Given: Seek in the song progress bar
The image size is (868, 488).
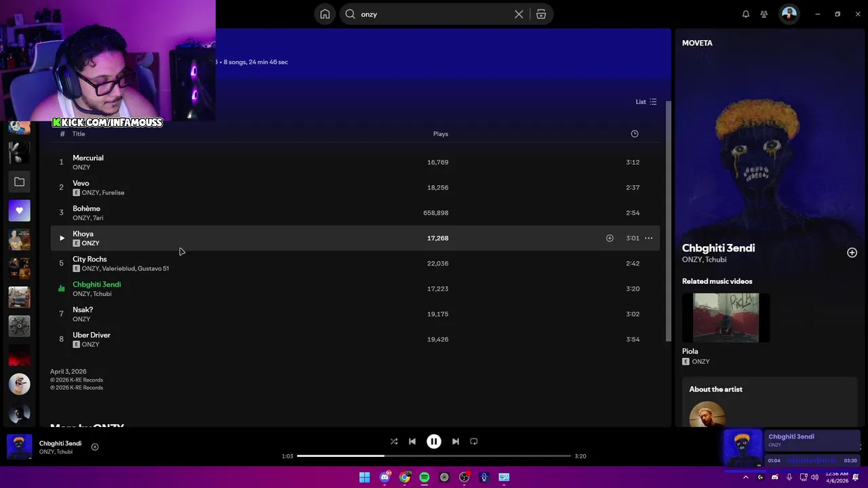Looking at the screenshot, I should pyautogui.click(x=434, y=456).
